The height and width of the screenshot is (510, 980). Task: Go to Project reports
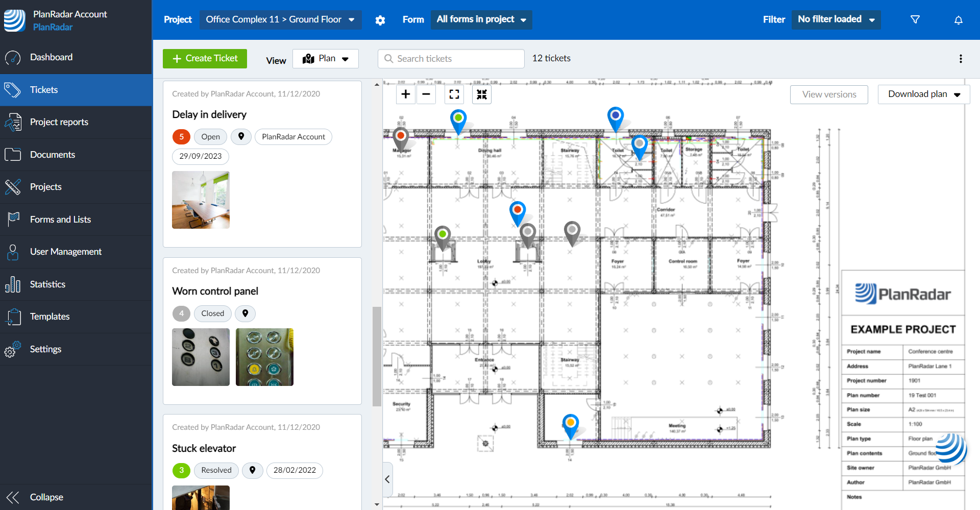[59, 122]
